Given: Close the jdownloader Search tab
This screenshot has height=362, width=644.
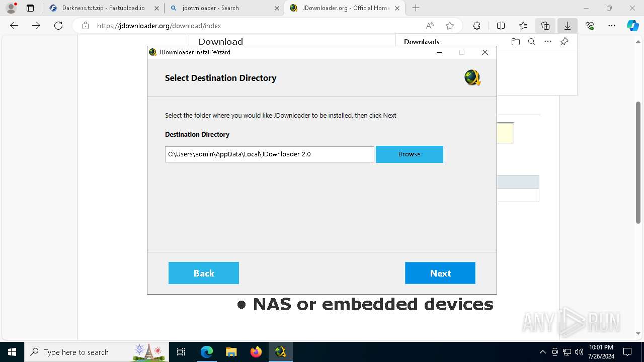Looking at the screenshot, I should [x=276, y=8].
